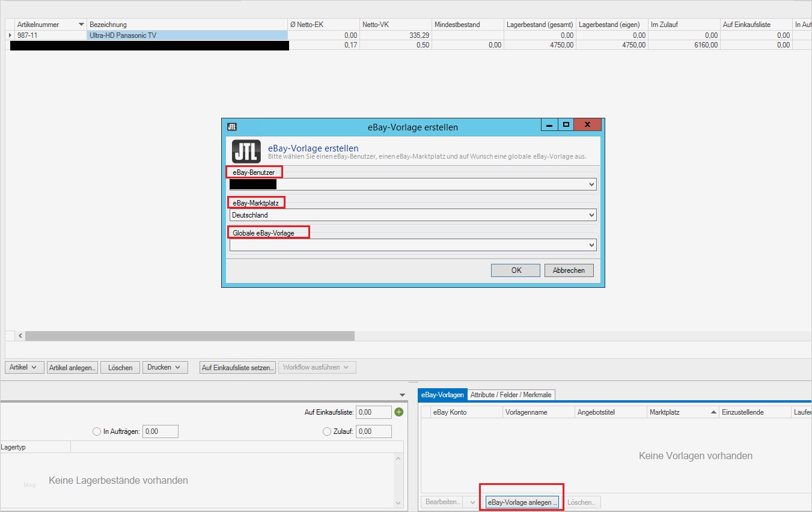Click the Netto-EK value 0,17

click(351, 45)
